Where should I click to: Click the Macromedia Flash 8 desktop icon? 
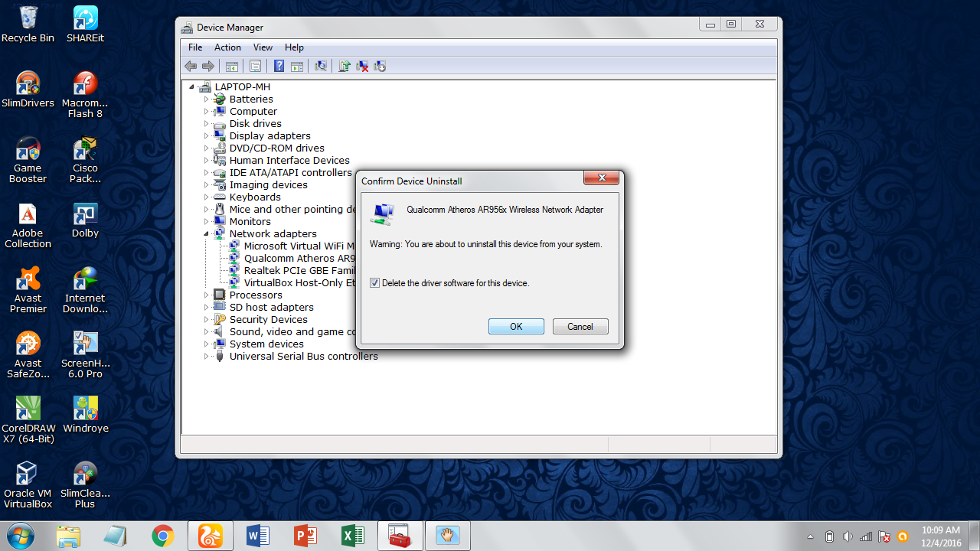(x=85, y=95)
